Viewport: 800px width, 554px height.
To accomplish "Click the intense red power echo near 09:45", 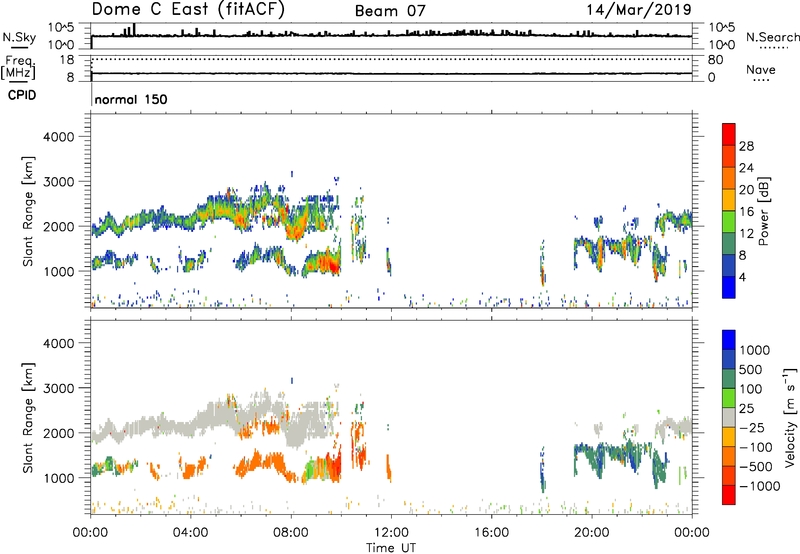I will tap(332, 264).
